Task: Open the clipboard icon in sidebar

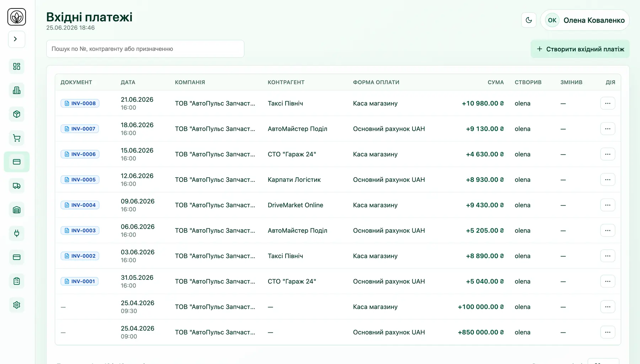Action: (17, 281)
